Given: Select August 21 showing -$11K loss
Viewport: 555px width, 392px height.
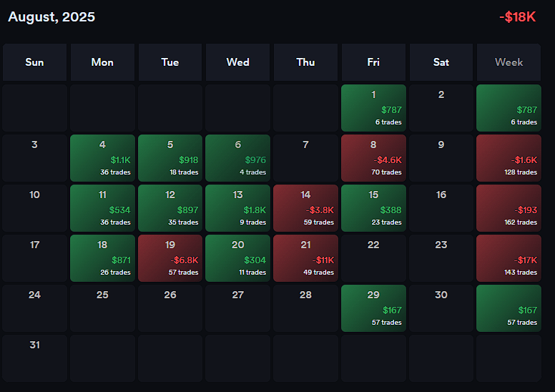Looking at the screenshot, I should [305, 258].
